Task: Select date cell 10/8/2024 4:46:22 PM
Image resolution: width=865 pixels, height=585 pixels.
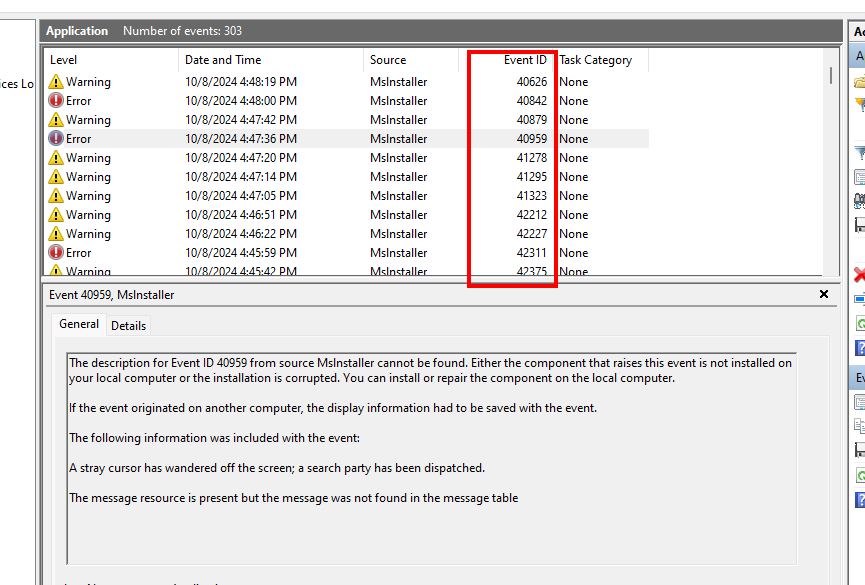Action: [x=241, y=234]
